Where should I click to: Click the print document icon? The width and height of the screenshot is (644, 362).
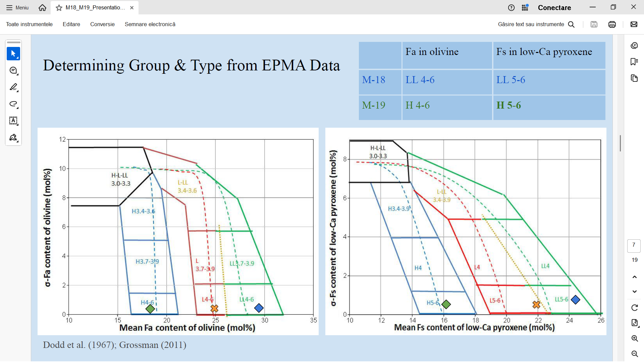[612, 24]
